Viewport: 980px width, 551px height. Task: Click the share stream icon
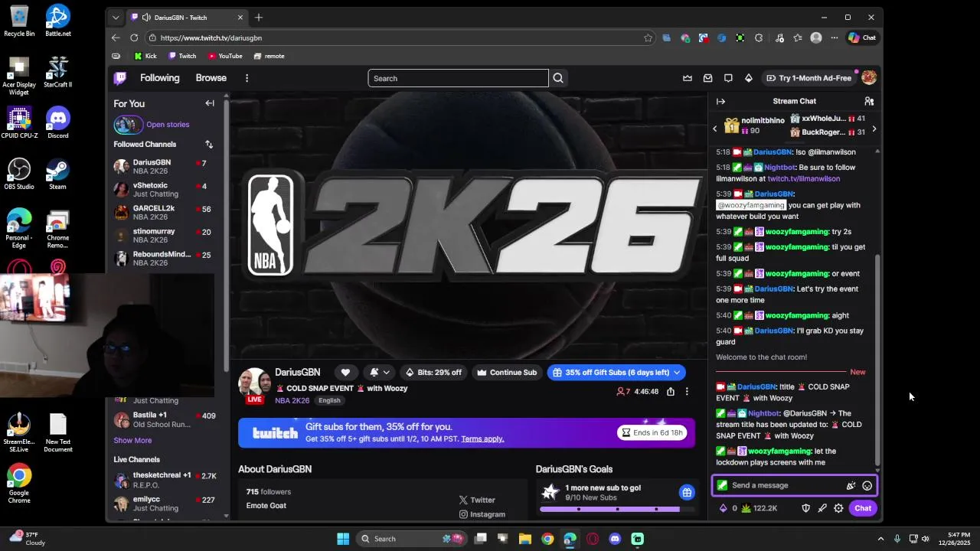[671, 392]
